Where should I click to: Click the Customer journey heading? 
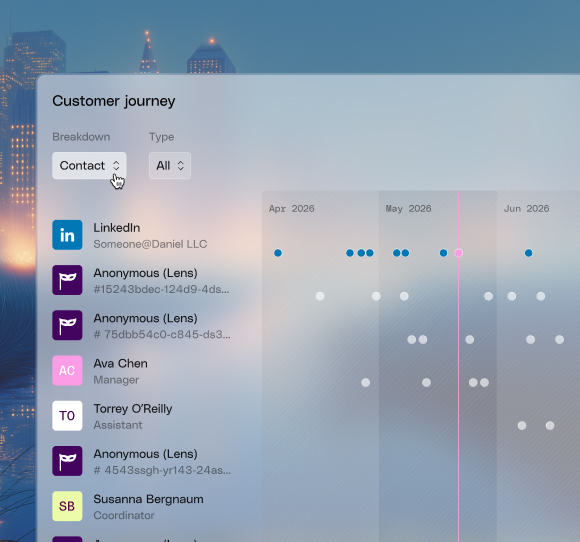(114, 101)
